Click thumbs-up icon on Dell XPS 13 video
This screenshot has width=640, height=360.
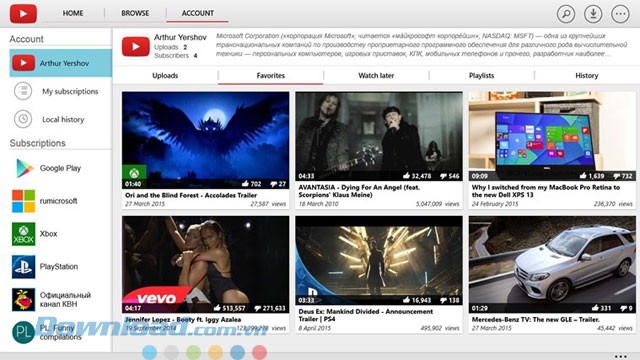tap(583, 176)
